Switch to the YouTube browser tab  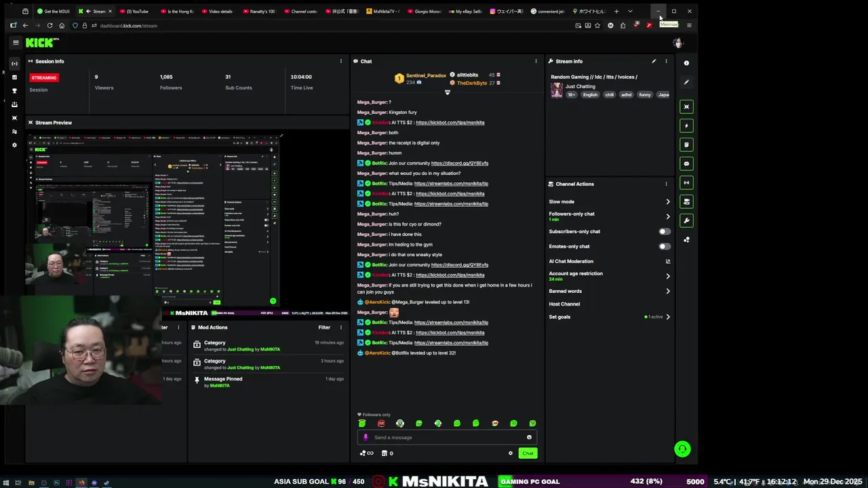pos(134,11)
